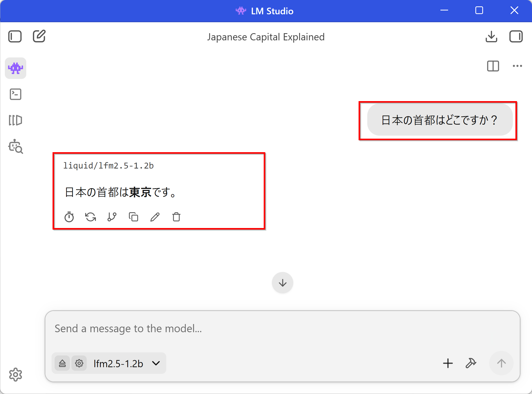The image size is (532, 394).
Task: Eject the loaded model
Action: 62,363
